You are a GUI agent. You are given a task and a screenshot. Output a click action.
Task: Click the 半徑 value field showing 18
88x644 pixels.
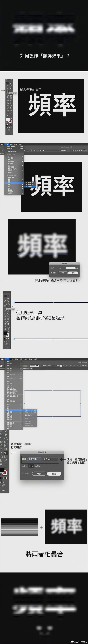pos(70,268)
